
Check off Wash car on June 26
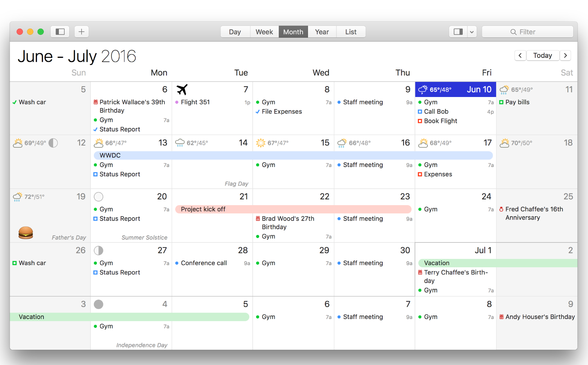point(15,263)
